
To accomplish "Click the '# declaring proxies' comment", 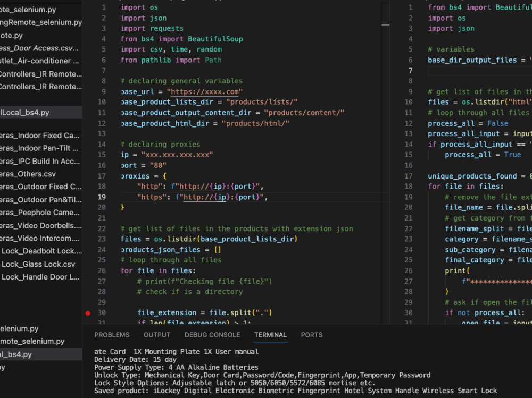I will (x=161, y=145).
